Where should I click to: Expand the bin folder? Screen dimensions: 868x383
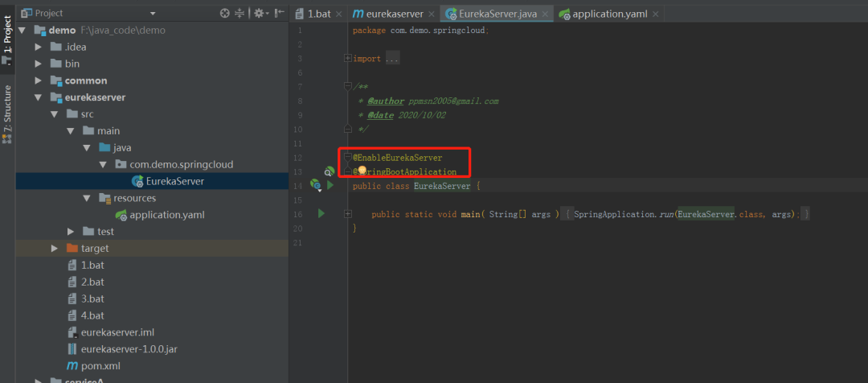pos(39,64)
